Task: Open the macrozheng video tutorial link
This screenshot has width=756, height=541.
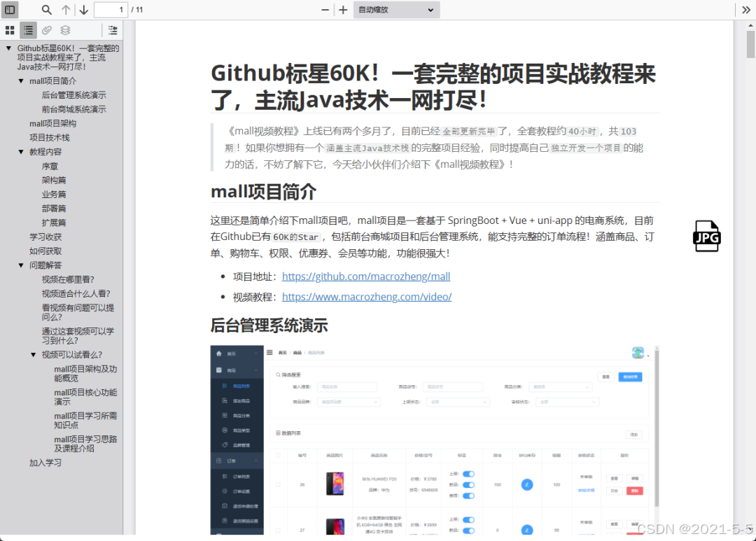Action: [367, 297]
